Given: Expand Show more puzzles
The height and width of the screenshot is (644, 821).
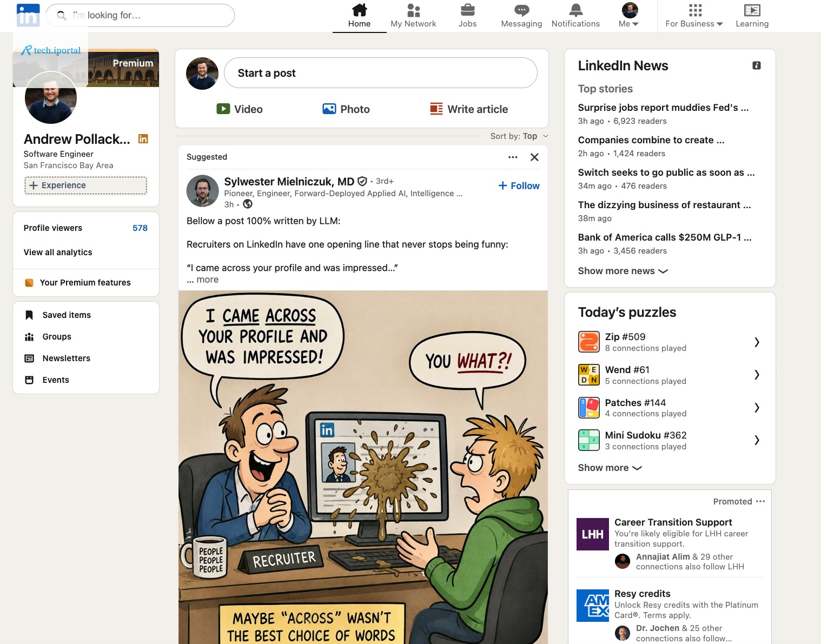Looking at the screenshot, I should 610,468.
